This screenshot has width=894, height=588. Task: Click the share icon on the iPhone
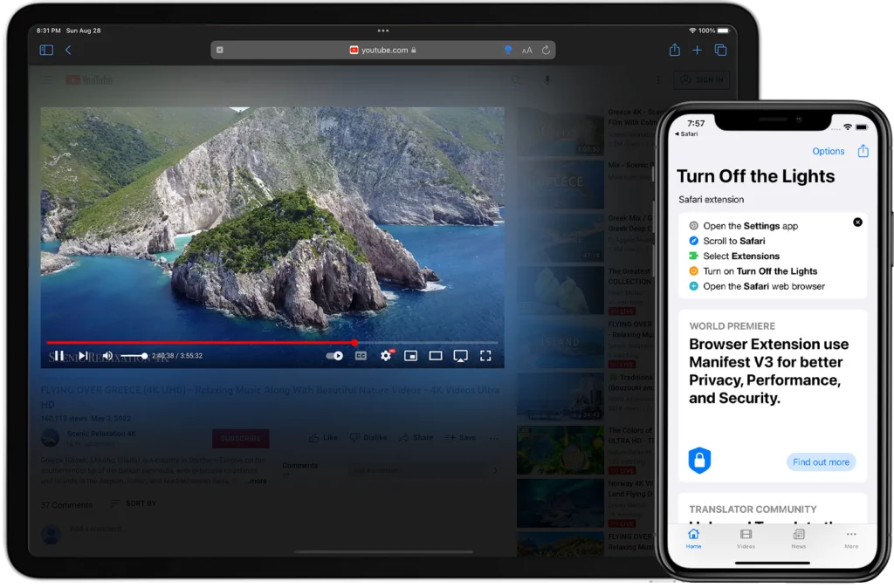pyautogui.click(x=863, y=150)
